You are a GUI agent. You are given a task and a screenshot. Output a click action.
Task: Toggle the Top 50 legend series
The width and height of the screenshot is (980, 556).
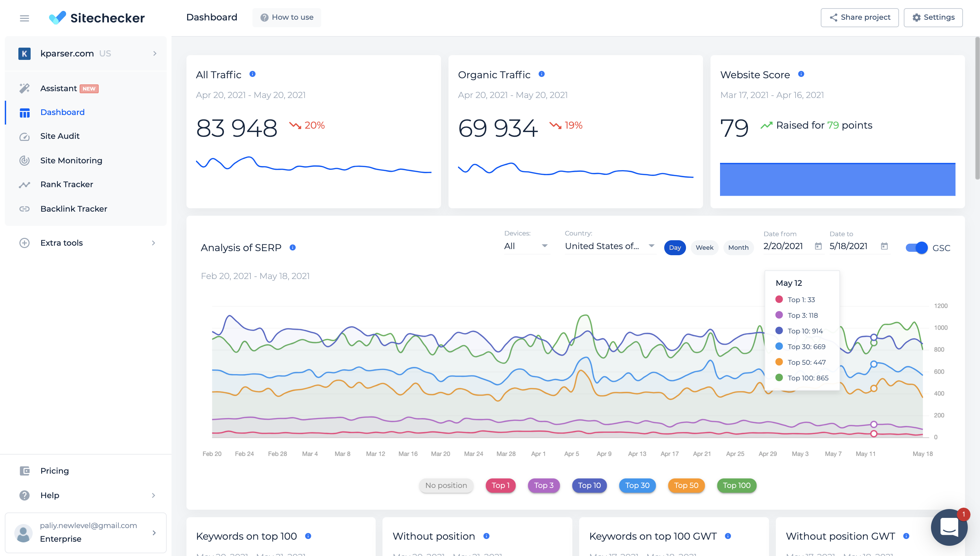click(x=686, y=485)
